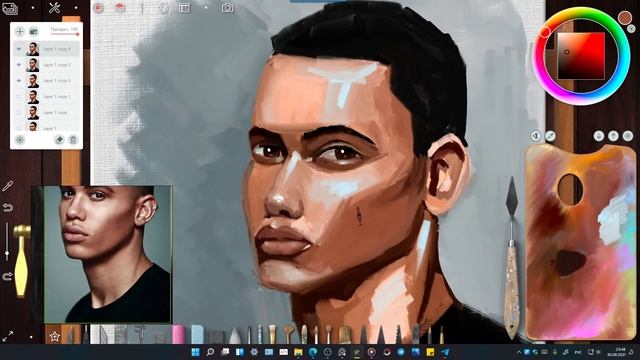Screen dimensions: 640x360
Task: Click the brush size slider on left edge
Action: point(7,242)
